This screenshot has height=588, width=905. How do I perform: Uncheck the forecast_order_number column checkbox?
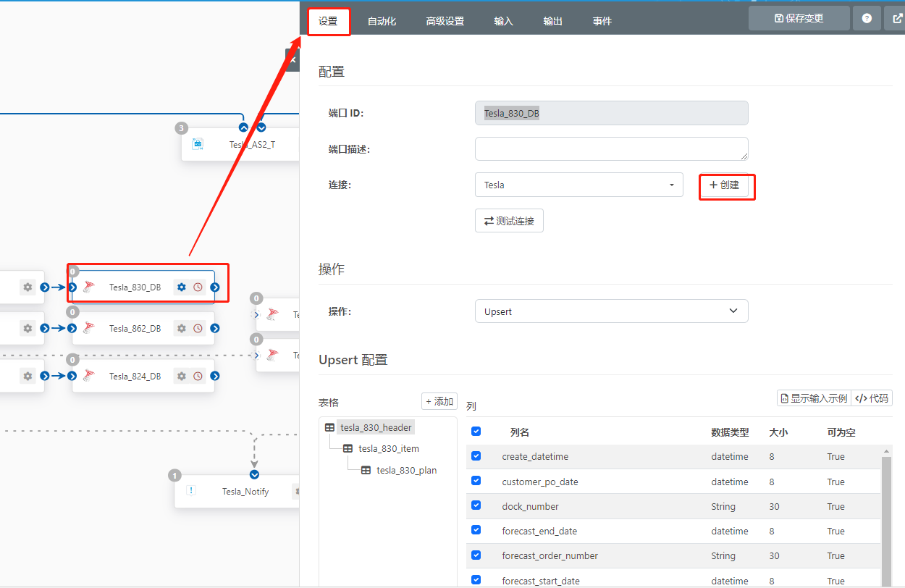coord(476,555)
